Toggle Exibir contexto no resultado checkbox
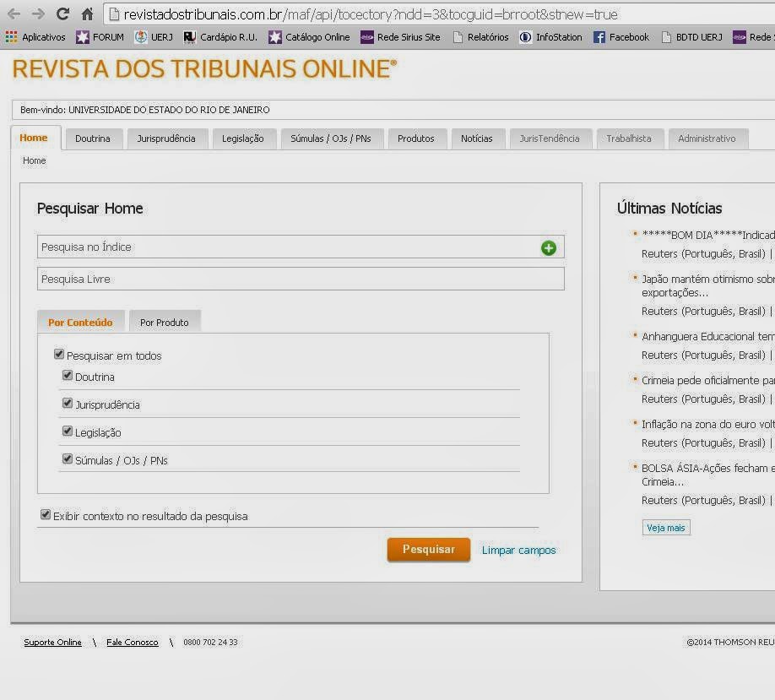The width and height of the screenshot is (775, 700). (46, 514)
